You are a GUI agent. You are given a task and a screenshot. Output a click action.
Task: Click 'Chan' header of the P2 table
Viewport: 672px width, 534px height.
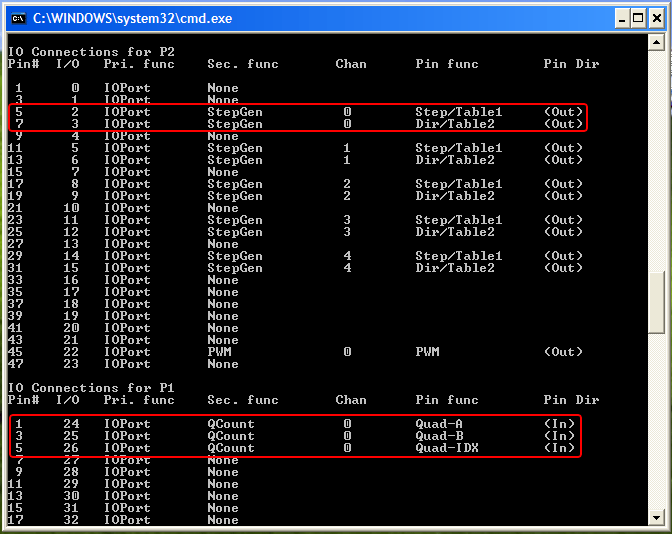351,64
